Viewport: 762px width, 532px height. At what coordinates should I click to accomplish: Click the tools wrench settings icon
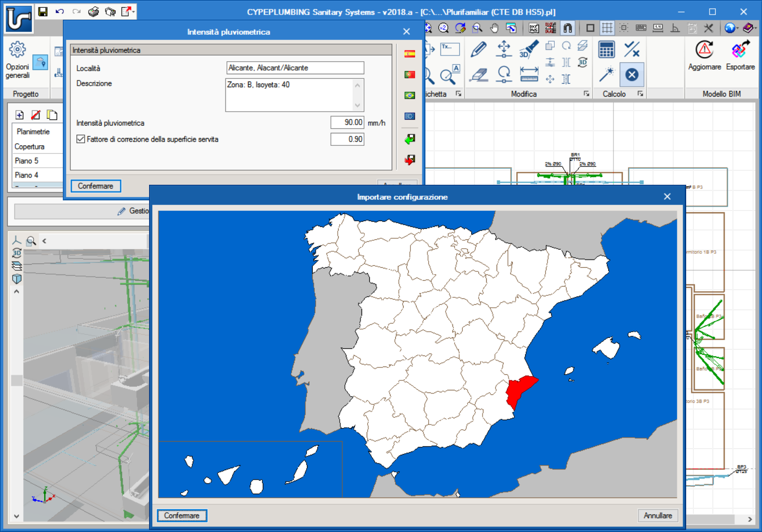[708, 28]
